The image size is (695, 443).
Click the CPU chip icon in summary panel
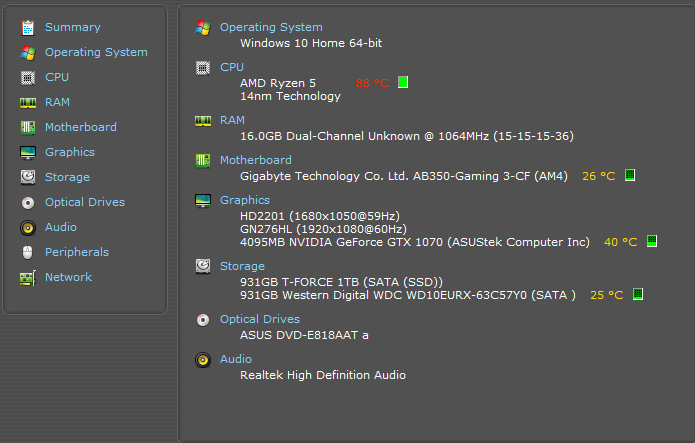(x=203, y=68)
